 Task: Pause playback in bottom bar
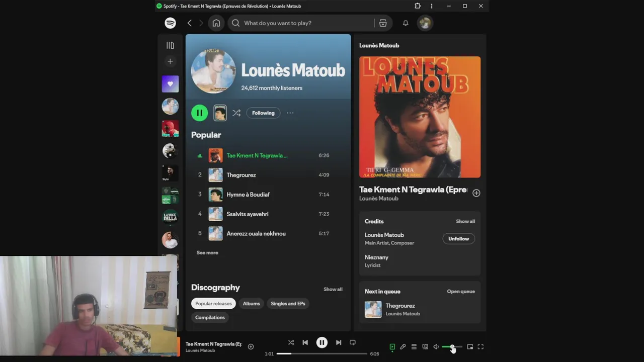point(322,342)
